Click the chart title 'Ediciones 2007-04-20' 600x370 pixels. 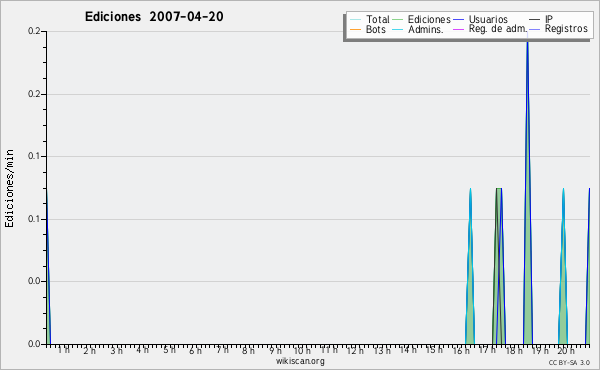tap(154, 16)
